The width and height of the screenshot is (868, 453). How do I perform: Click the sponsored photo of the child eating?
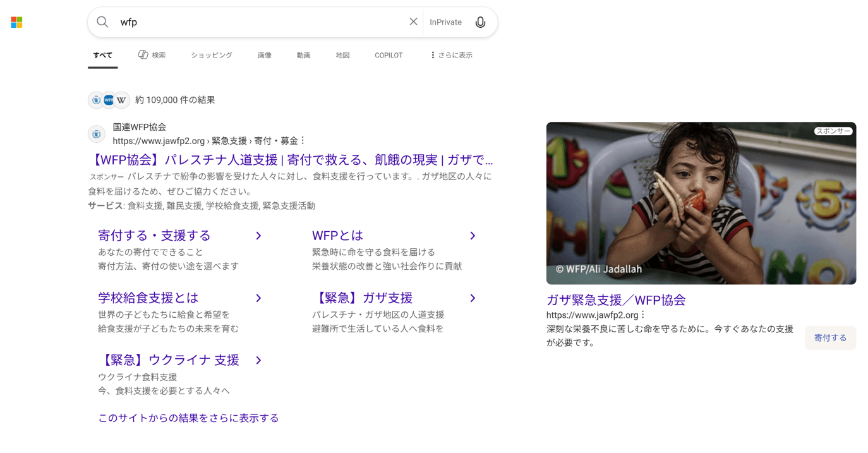click(x=701, y=203)
